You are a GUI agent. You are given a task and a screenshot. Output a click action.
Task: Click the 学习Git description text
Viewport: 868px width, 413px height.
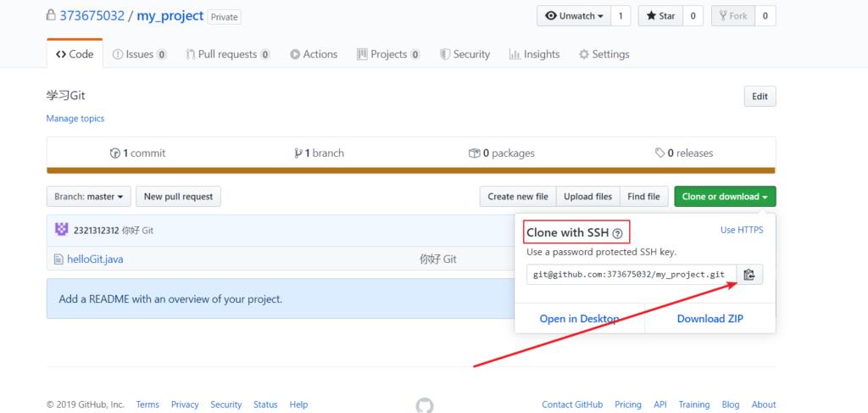pos(66,96)
